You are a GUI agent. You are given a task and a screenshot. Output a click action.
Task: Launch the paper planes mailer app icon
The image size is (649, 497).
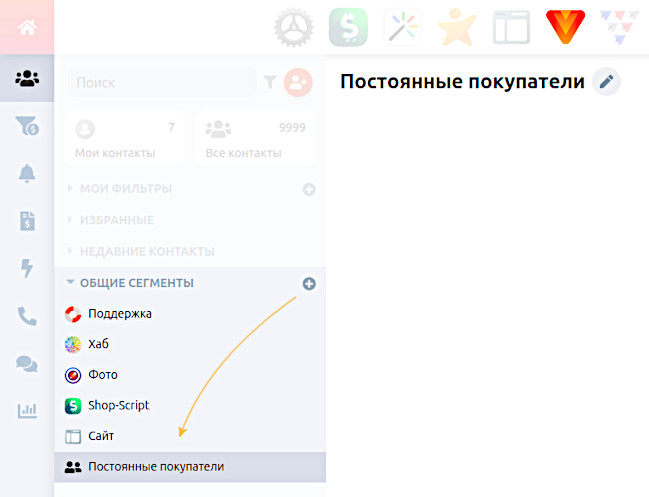pos(619,27)
